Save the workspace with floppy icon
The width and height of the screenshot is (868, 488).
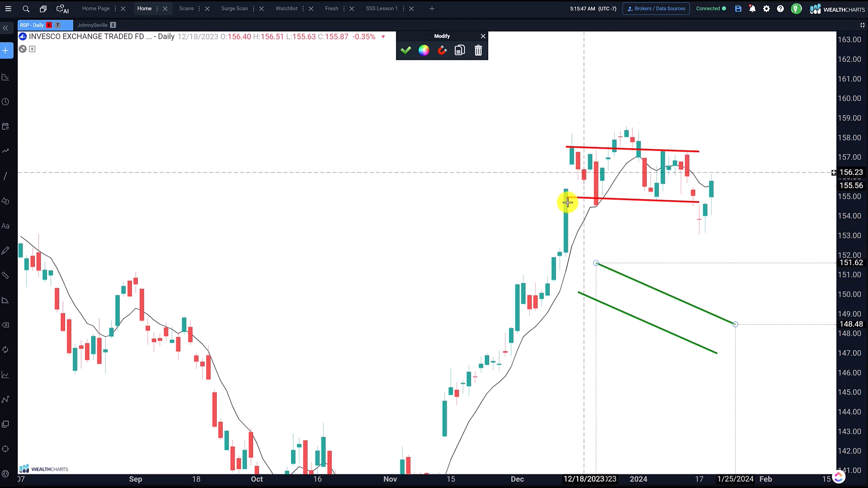(738, 9)
